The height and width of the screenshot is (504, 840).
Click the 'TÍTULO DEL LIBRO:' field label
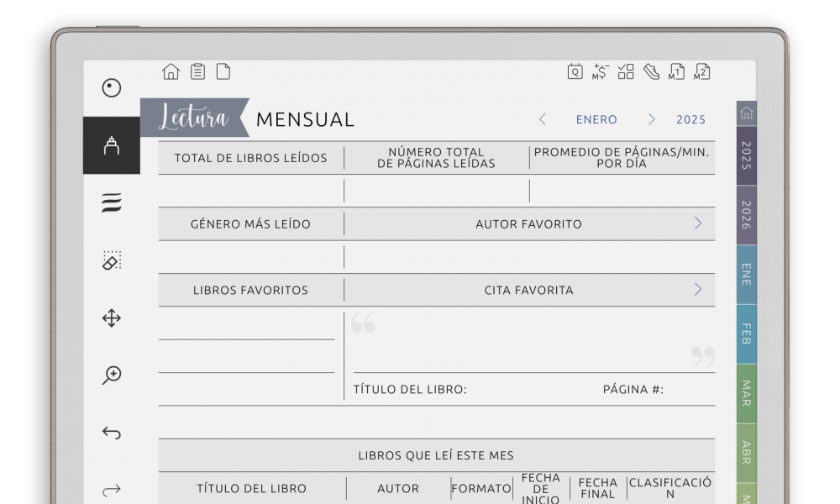[x=410, y=390]
